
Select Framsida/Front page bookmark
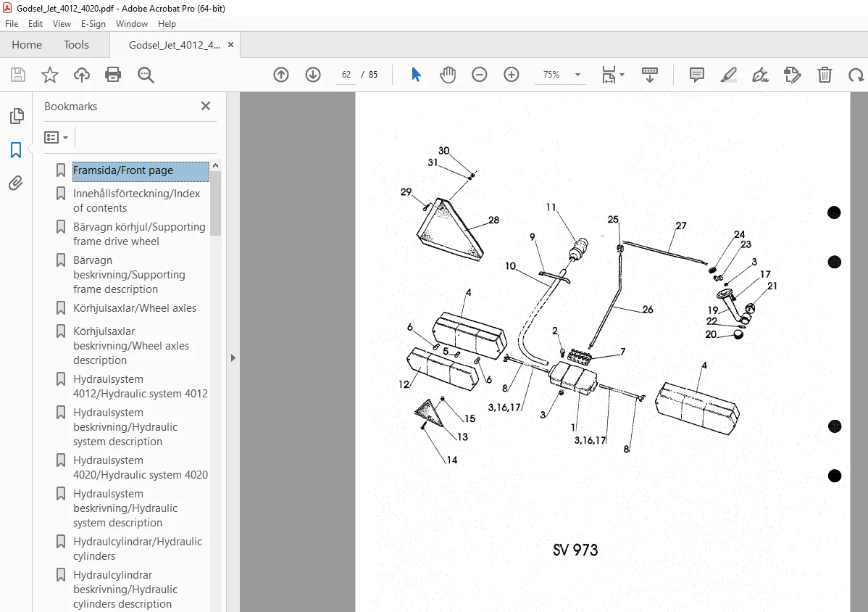point(141,171)
